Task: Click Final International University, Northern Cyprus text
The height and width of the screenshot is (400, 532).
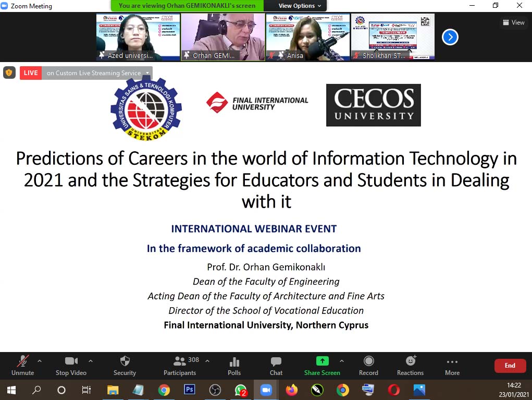Action: [x=266, y=325]
